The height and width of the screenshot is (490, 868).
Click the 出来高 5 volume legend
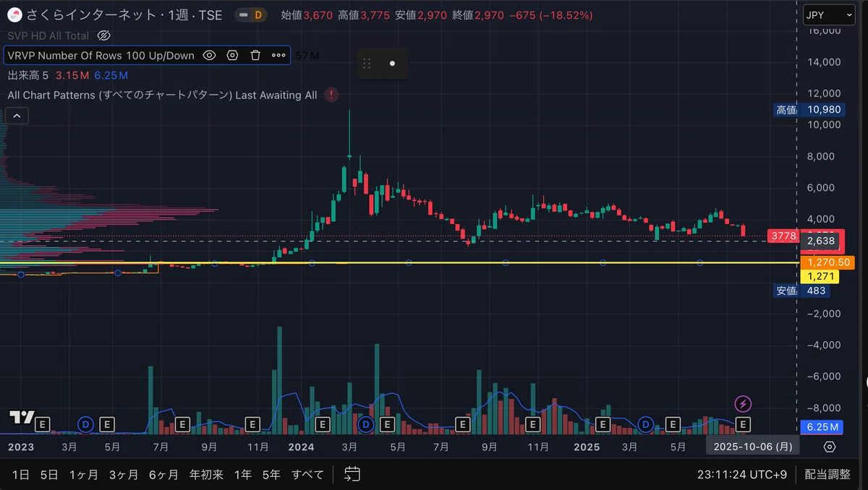click(x=28, y=75)
